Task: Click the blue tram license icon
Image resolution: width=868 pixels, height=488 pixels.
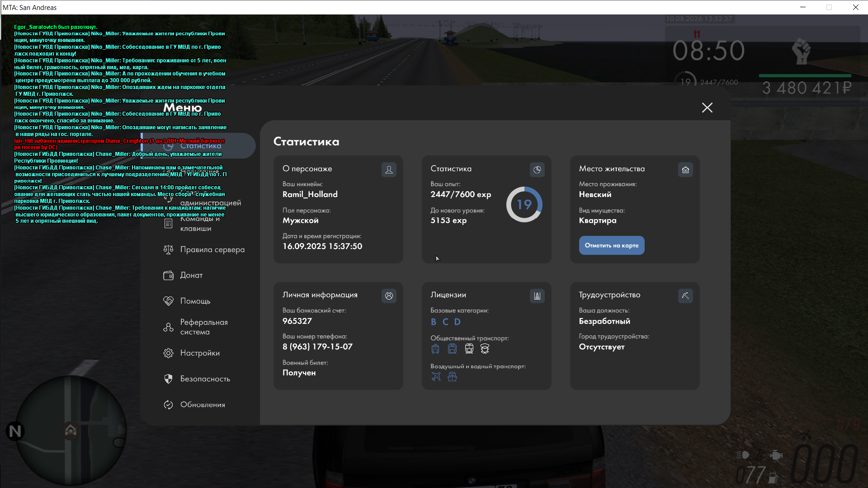Action: click(452, 348)
